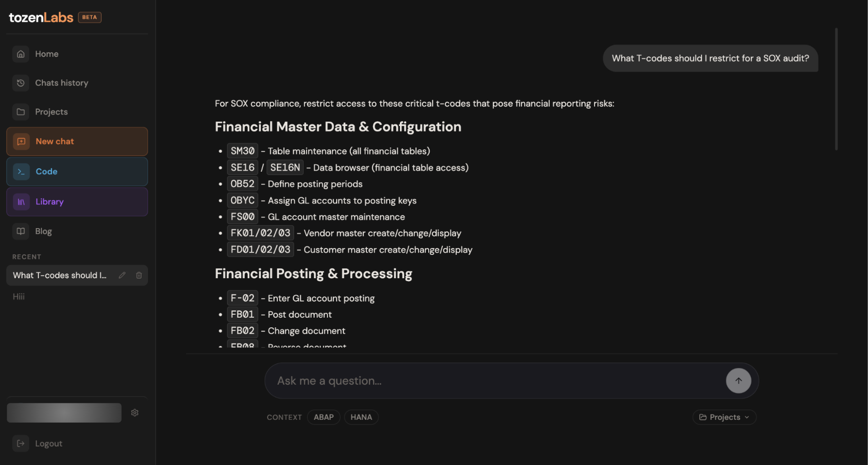Click 'Define posting periods' text
Viewport: 868px width, 465px height.
tap(315, 184)
